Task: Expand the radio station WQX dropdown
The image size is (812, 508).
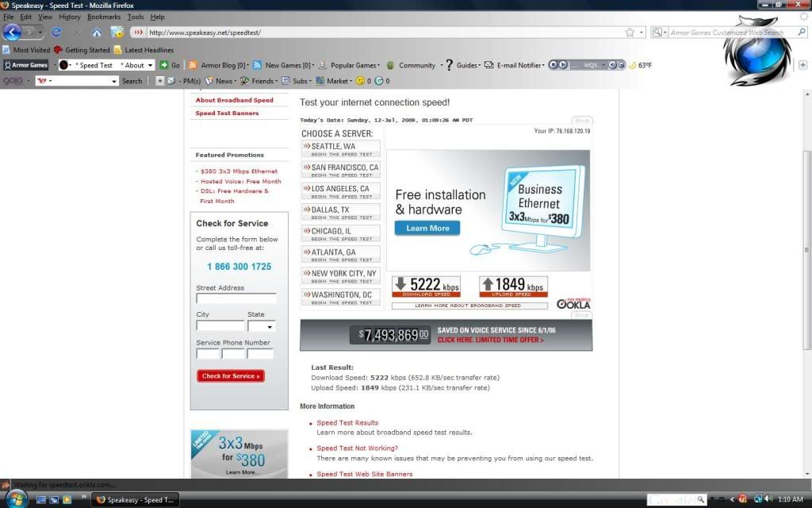Action: click(x=603, y=65)
